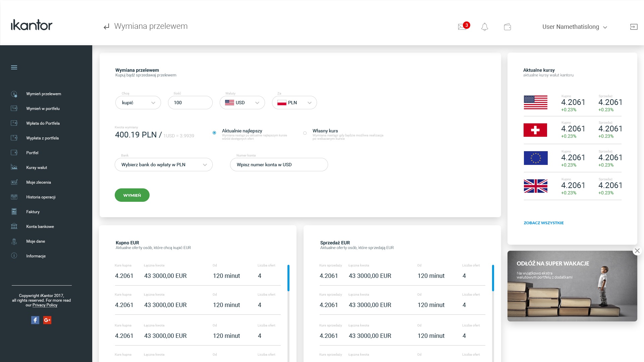Open Moje zlecenia menu item
This screenshot has width=644, height=362.
(x=39, y=182)
